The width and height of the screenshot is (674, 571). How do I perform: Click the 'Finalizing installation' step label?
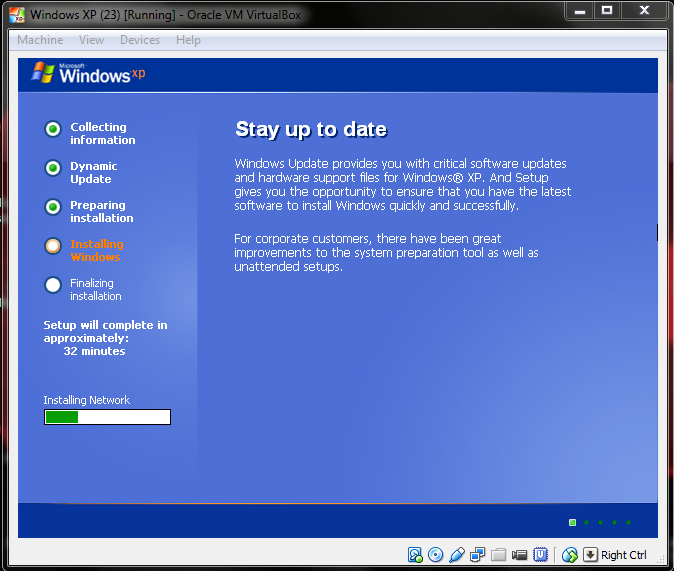click(95, 289)
